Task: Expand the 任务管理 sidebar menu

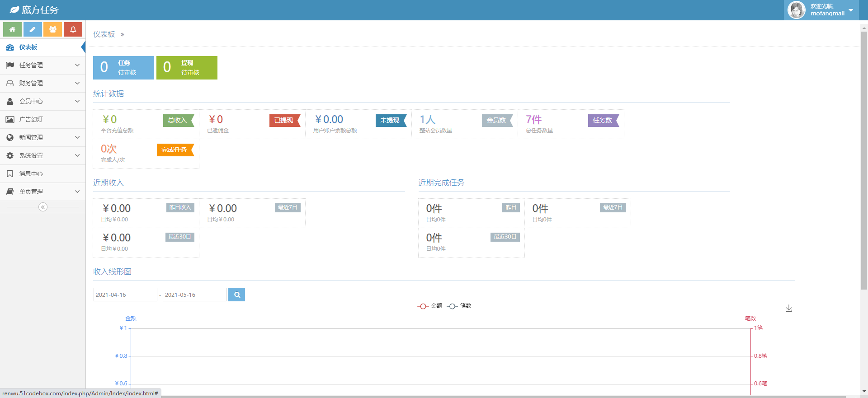Action: pos(42,65)
